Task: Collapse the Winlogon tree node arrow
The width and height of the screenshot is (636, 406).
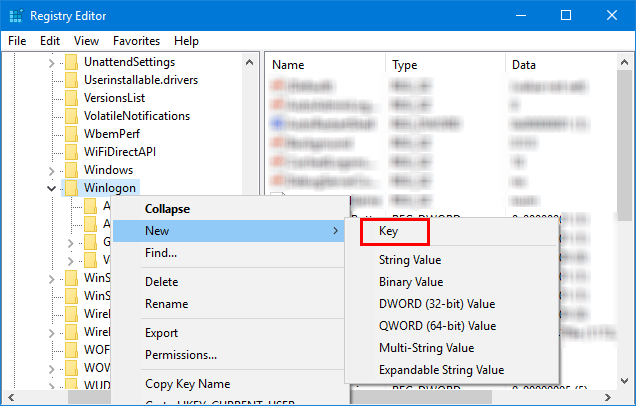Action: click(51, 188)
